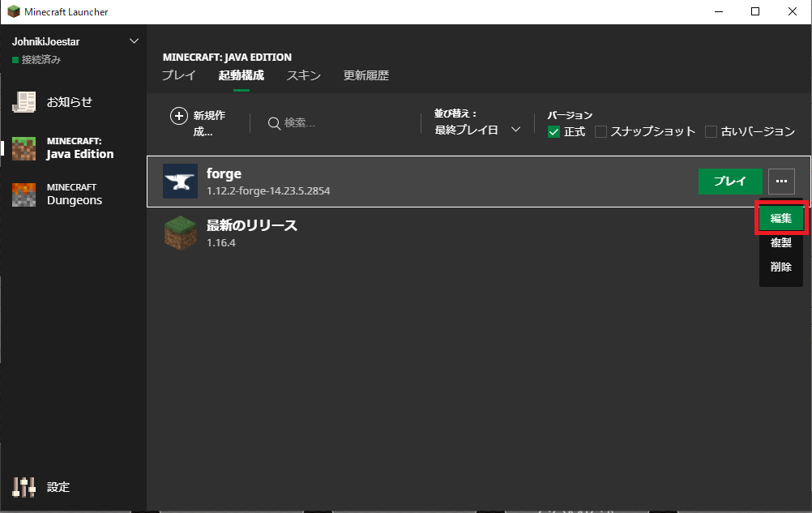Select 編集 in the context menu

[781, 219]
